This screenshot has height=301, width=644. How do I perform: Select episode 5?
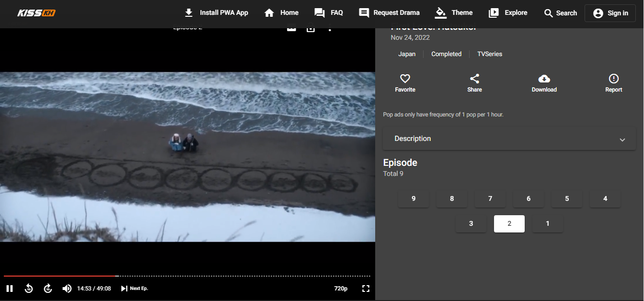567,198
